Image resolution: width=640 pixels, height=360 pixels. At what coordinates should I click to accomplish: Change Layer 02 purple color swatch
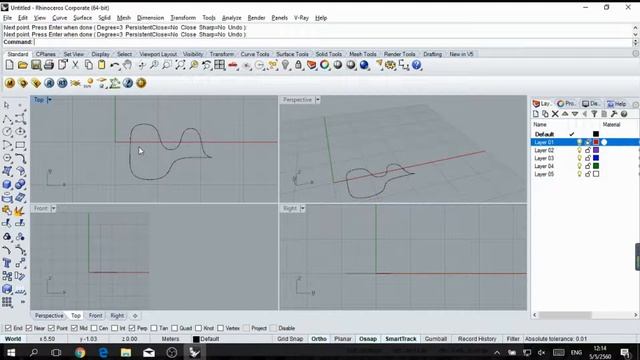(596, 150)
